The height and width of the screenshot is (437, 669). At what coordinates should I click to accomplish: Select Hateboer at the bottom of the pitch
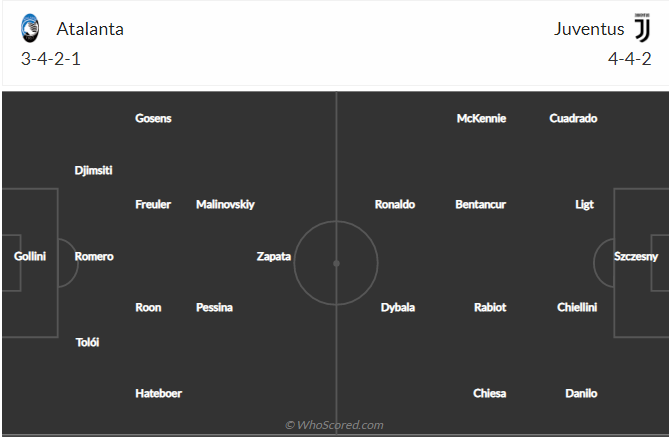(x=158, y=393)
